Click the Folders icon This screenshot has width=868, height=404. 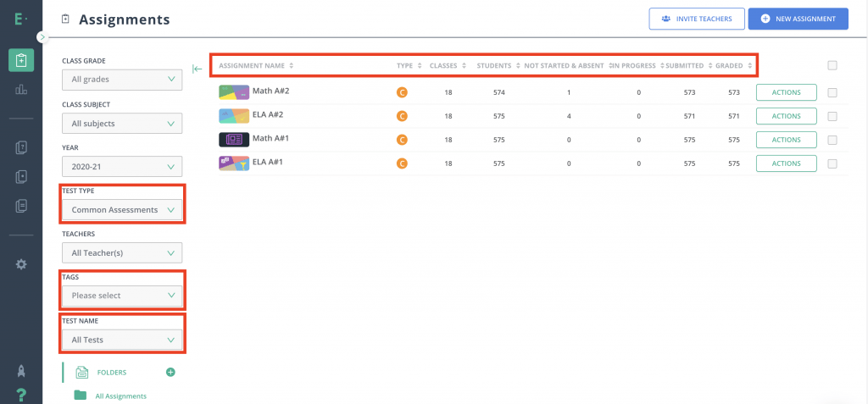coord(82,373)
